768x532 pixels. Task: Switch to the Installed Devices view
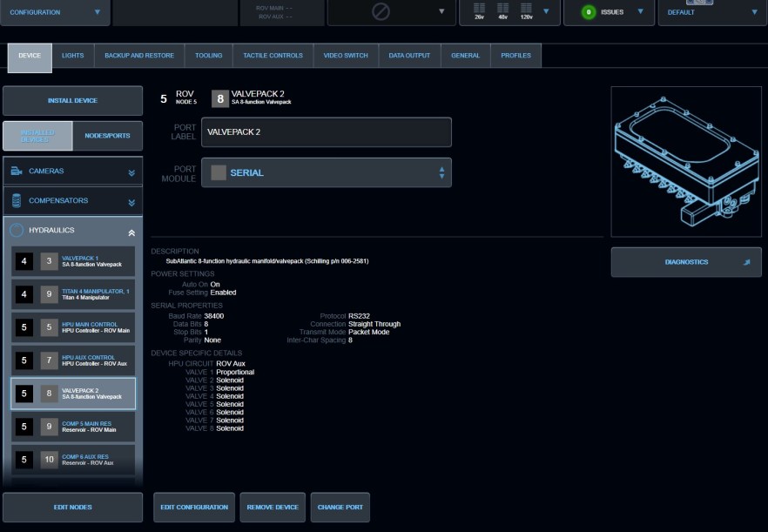pyautogui.click(x=37, y=136)
